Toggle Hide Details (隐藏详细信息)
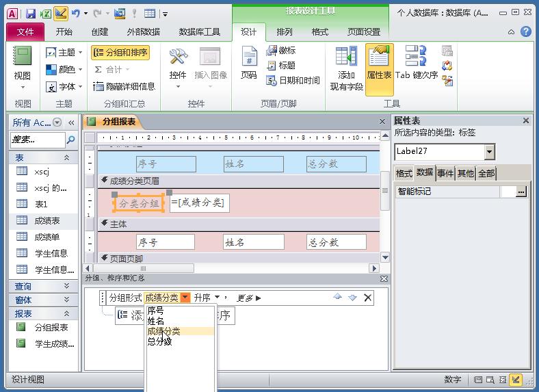Viewport: 539px width, 392px height. coord(124,86)
